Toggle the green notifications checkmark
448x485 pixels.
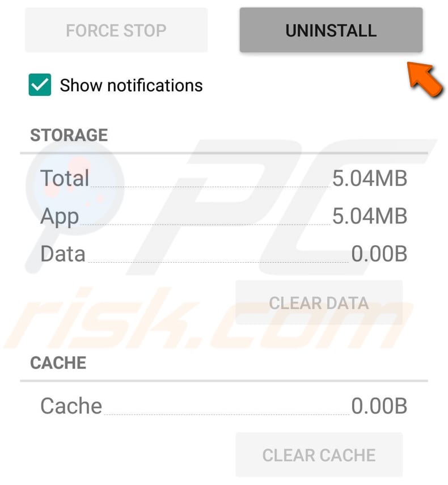pos(39,85)
